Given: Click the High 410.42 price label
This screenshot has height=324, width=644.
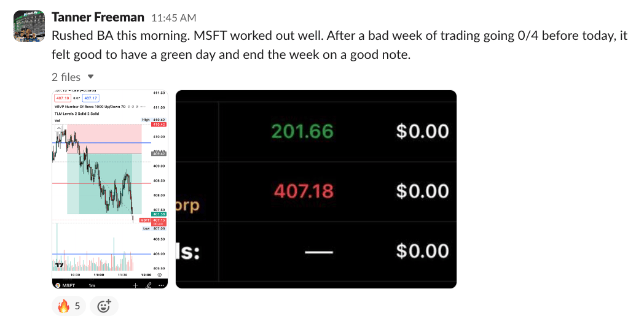Looking at the screenshot, I should point(154,120).
